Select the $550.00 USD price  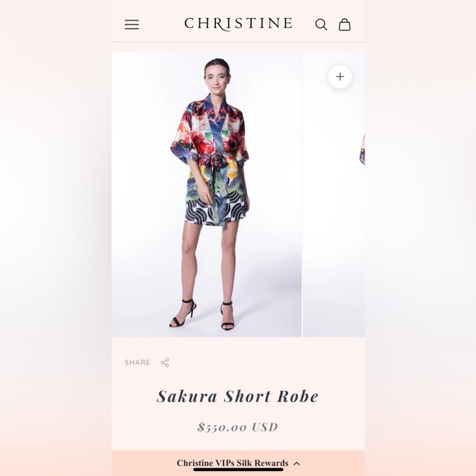(238, 427)
